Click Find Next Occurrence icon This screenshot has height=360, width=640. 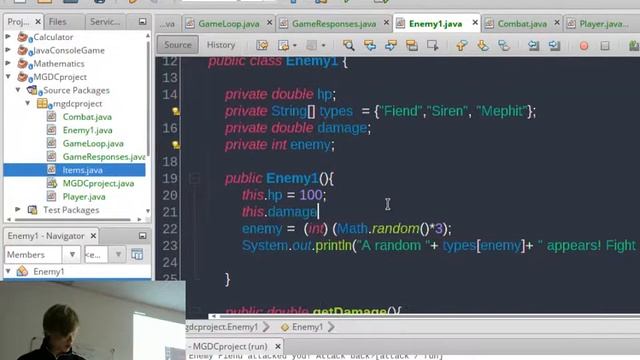[x=391, y=45]
